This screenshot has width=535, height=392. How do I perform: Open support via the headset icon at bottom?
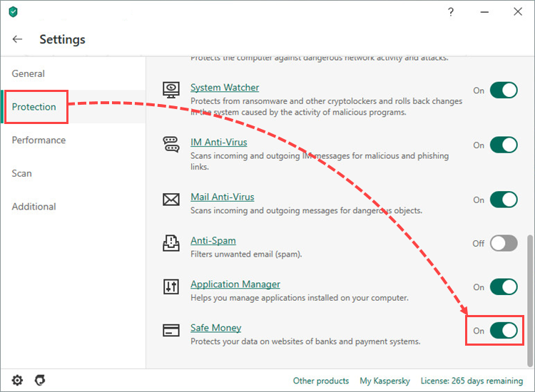(40, 380)
